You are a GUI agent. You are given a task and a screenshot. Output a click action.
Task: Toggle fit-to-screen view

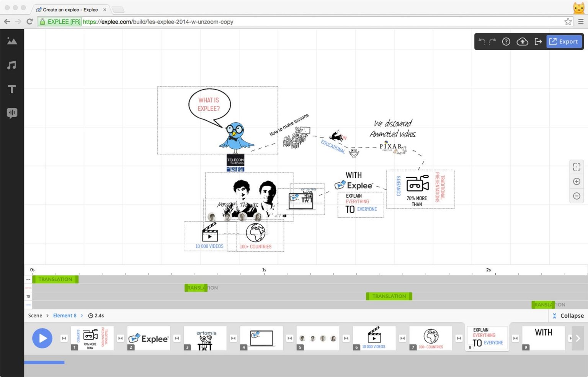pos(577,167)
